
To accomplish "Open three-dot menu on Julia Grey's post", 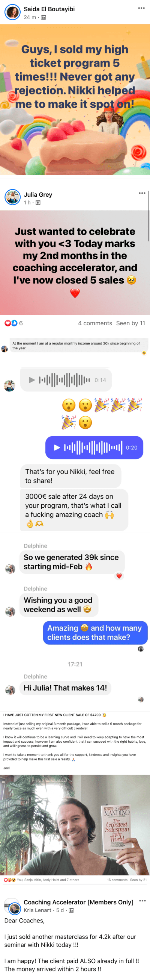I will [142, 193].
